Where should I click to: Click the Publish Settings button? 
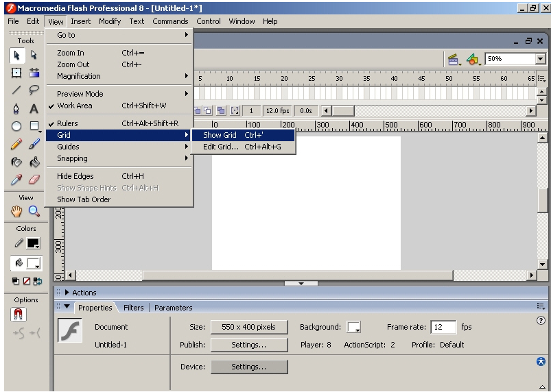point(249,345)
